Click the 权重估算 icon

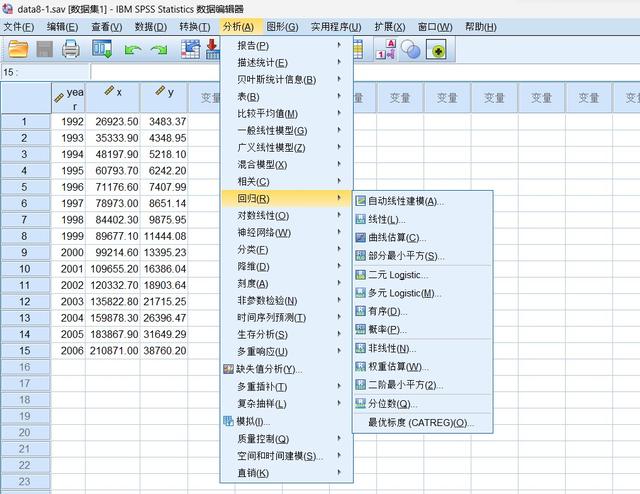click(360, 366)
